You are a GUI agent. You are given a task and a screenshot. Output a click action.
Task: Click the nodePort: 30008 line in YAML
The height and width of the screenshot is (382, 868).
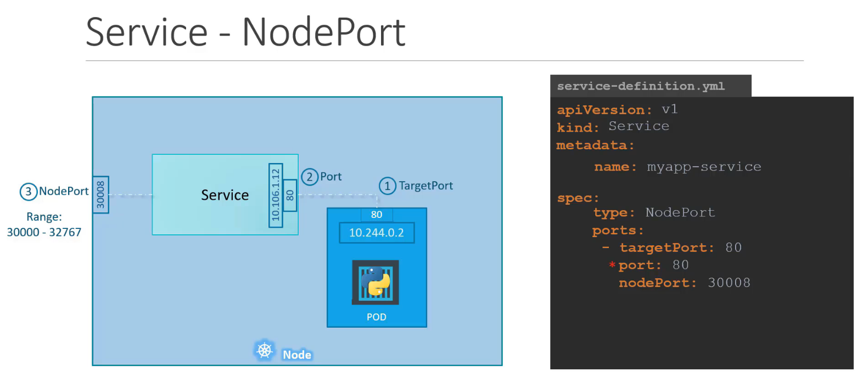684,283
